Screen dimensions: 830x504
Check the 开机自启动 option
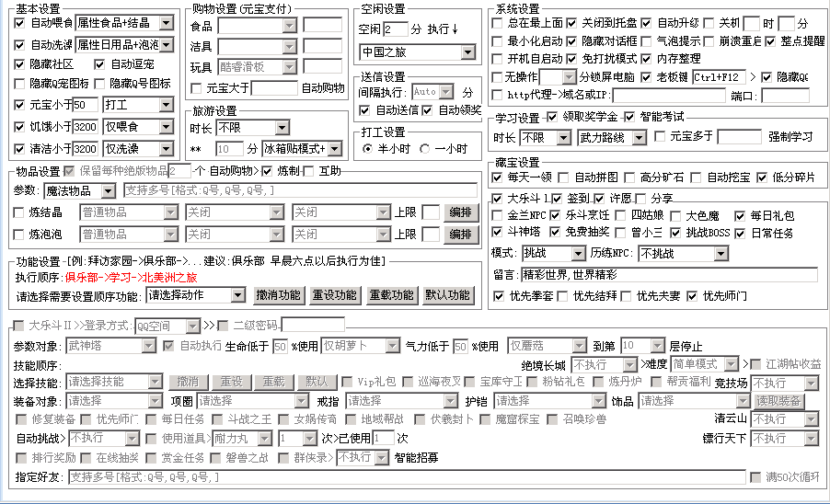coord(497,58)
